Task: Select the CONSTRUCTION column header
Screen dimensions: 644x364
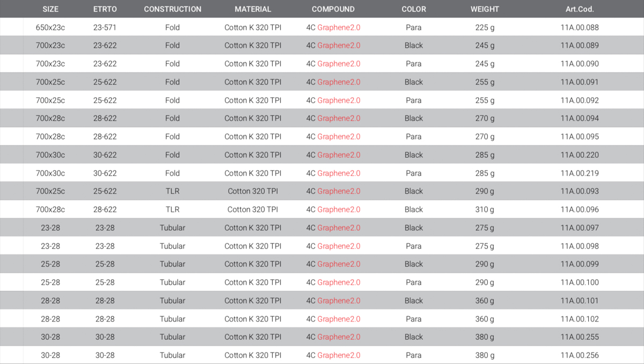Action: [173, 9]
